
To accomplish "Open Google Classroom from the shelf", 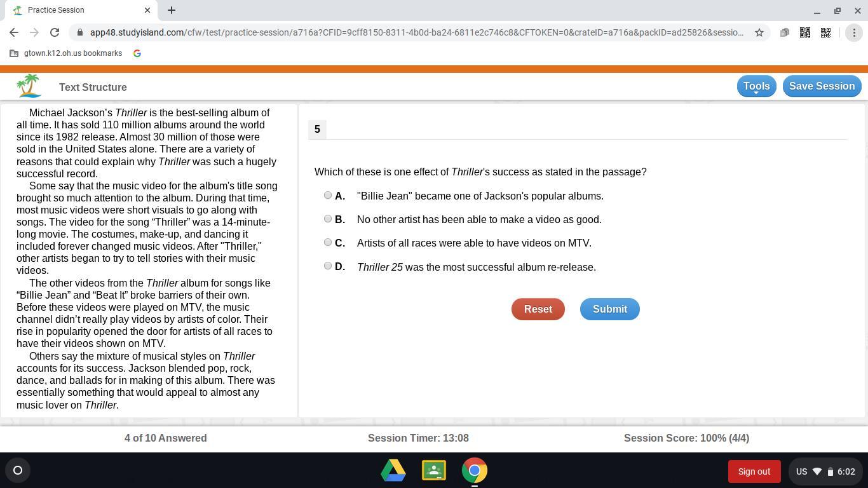I will coord(434,470).
